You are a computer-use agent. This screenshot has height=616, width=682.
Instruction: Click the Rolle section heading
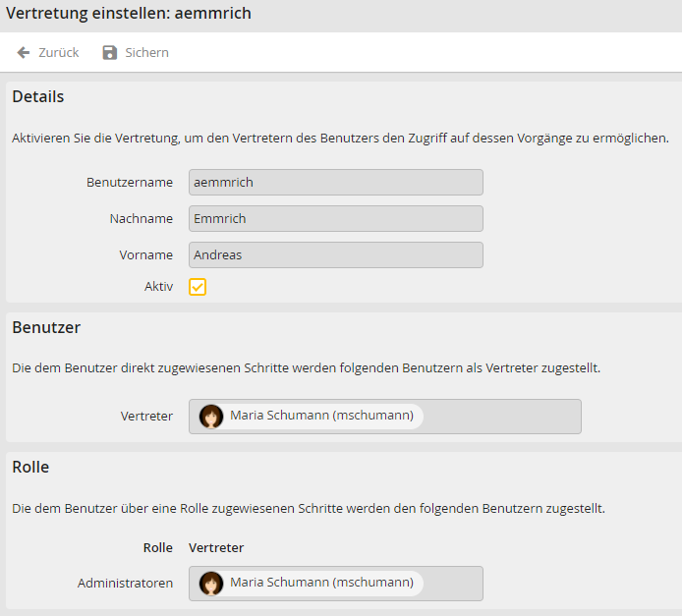coord(30,468)
